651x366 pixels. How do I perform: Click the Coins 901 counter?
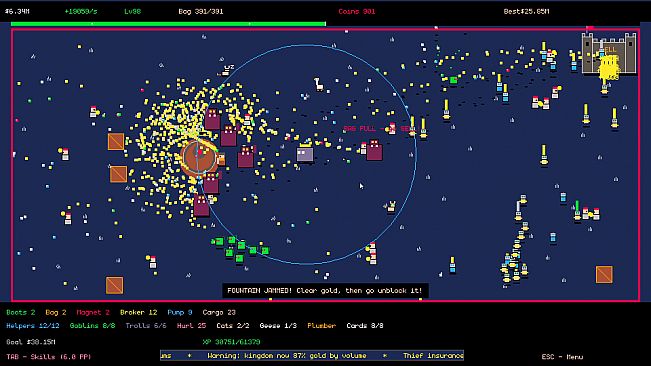pyautogui.click(x=357, y=12)
